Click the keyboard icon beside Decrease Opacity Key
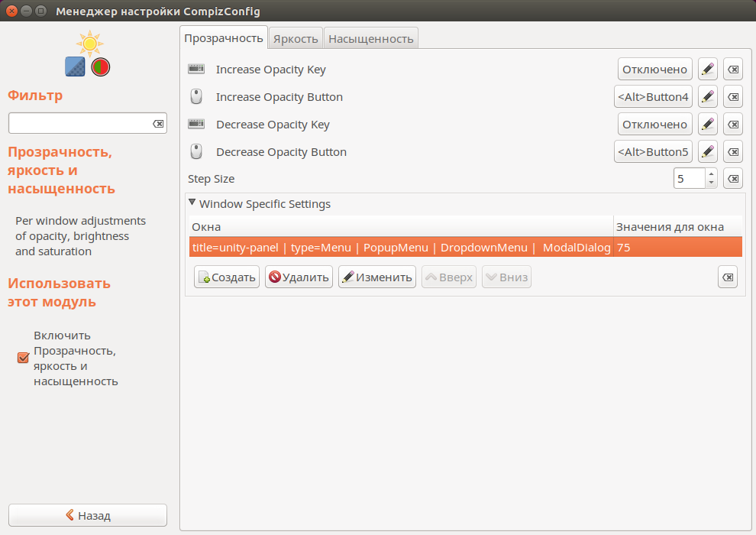This screenshot has height=535, width=756. tap(196, 124)
